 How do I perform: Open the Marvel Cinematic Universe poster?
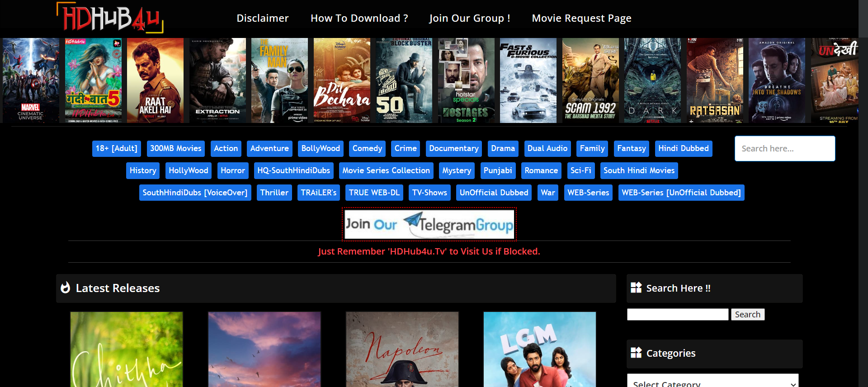point(31,80)
